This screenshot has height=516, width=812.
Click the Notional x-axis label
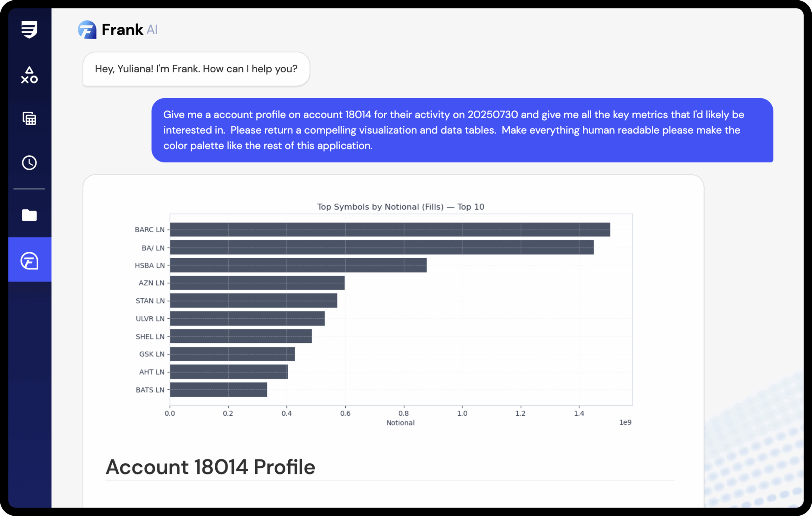(400, 423)
